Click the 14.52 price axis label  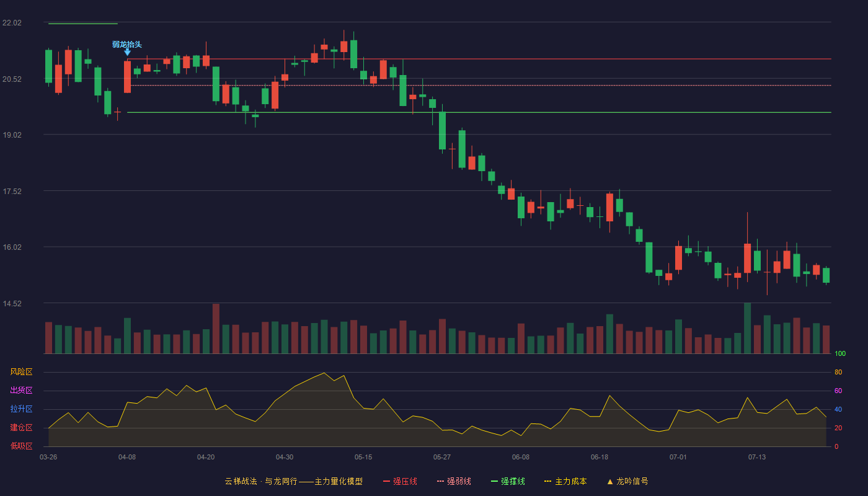click(12, 304)
